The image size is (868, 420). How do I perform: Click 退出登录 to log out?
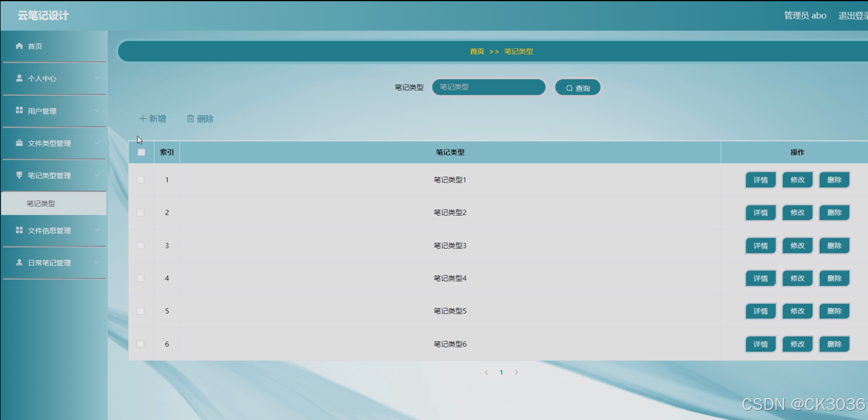coord(853,15)
